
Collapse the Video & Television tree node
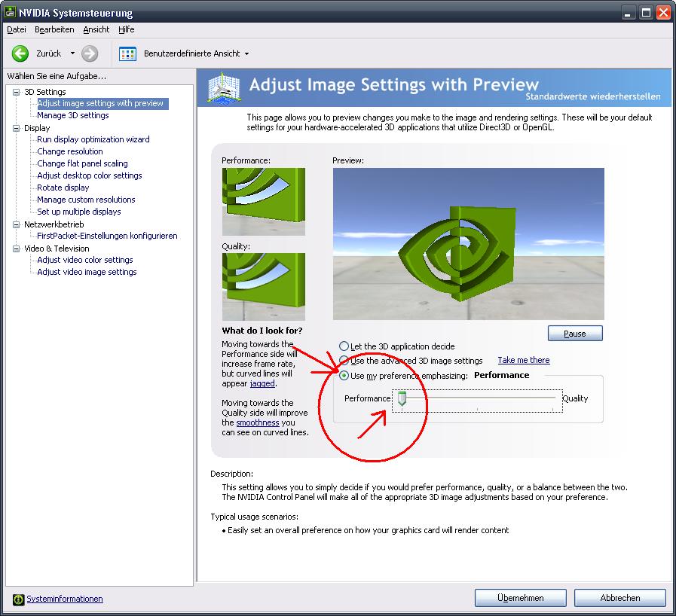(17, 249)
